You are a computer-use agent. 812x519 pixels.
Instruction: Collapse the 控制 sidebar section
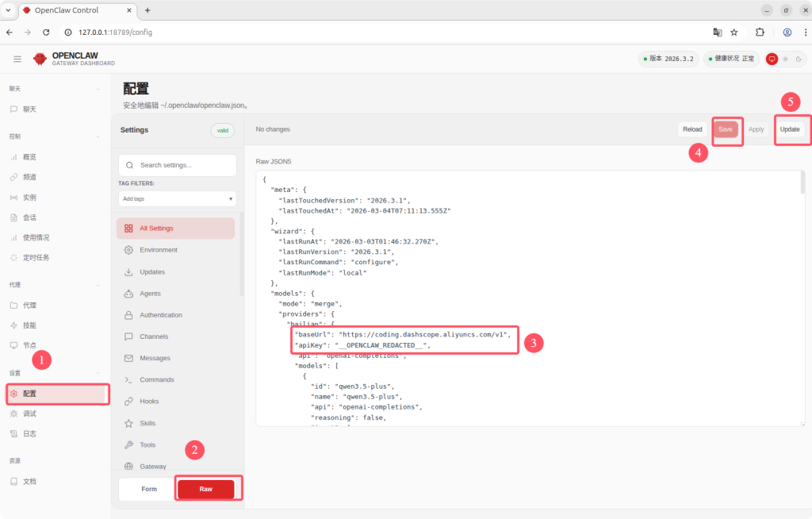tap(98, 136)
